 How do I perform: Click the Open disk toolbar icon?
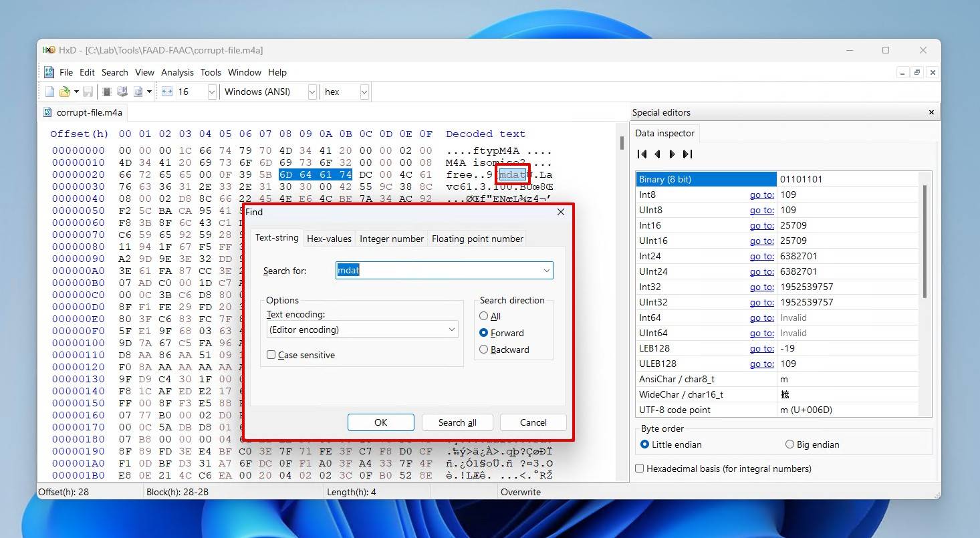(x=122, y=92)
